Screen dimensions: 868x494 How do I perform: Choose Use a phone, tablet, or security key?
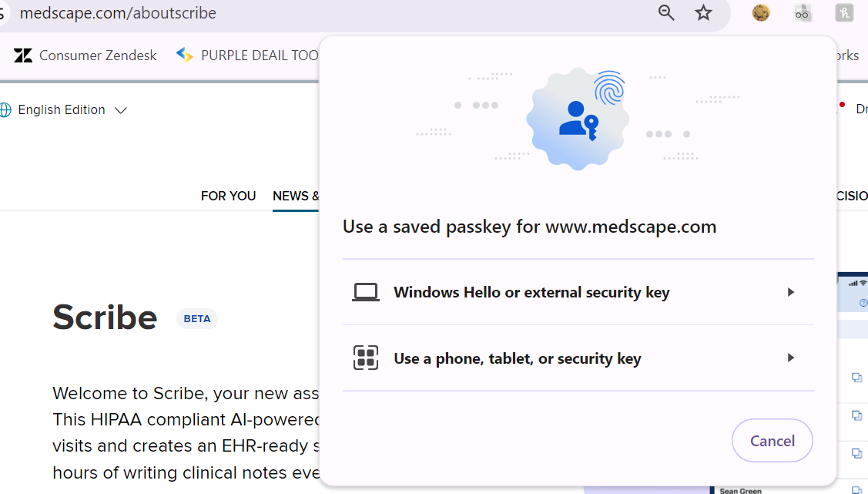click(517, 358)
